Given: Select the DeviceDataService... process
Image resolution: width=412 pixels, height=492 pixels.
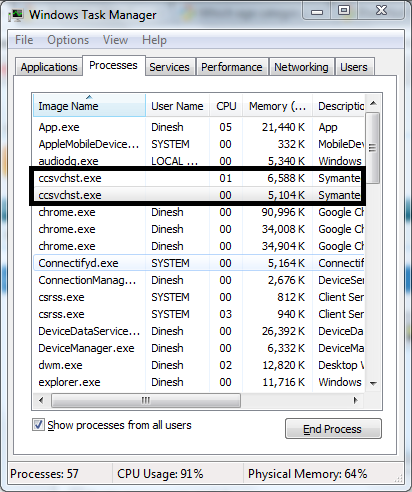Looking at the screenshot, I should (x=199, y=331).
